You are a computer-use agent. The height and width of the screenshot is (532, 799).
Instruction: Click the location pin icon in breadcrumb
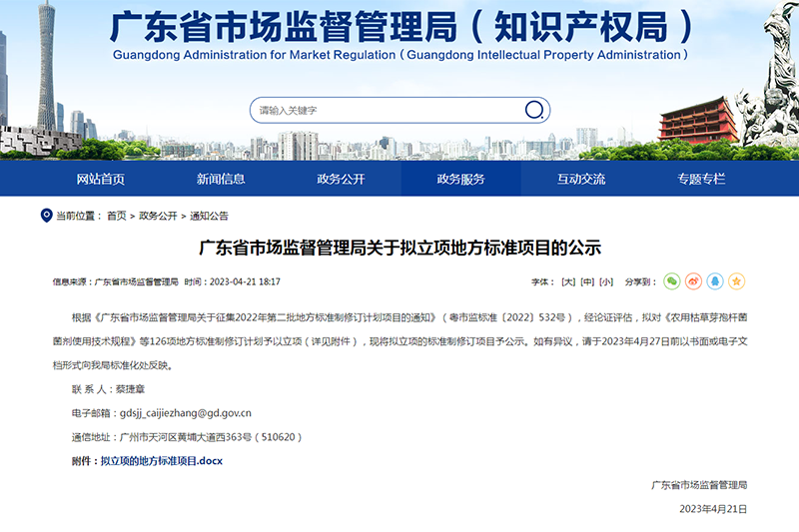45,216
